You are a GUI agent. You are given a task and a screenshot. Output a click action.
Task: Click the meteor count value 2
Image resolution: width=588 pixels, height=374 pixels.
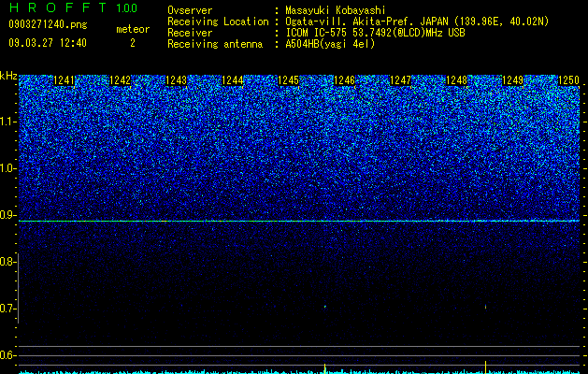click(x=133, y=43)
